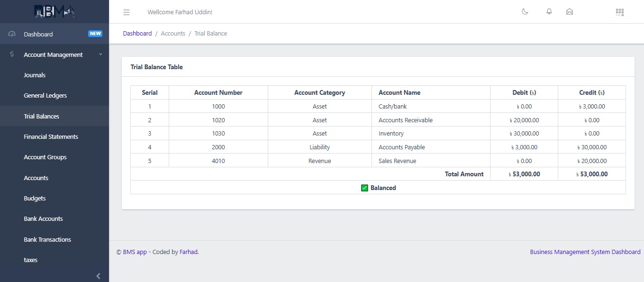
Task: Click the Trial Balance Table heading
Action: click(x=157, y=67)
